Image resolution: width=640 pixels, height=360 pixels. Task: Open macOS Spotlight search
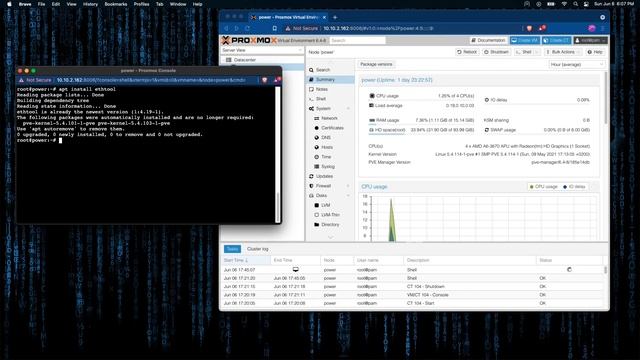point(575,4)
